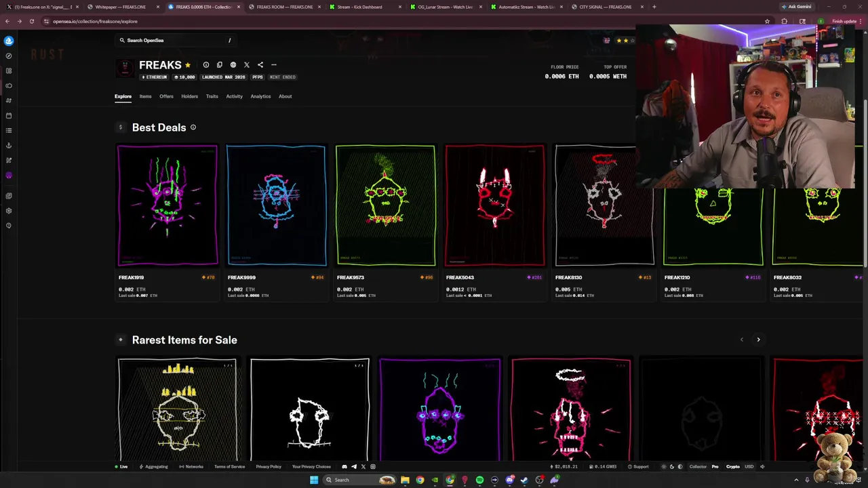
Task: Open FREAK9999 card thumbnail
Action: [277, 205]
